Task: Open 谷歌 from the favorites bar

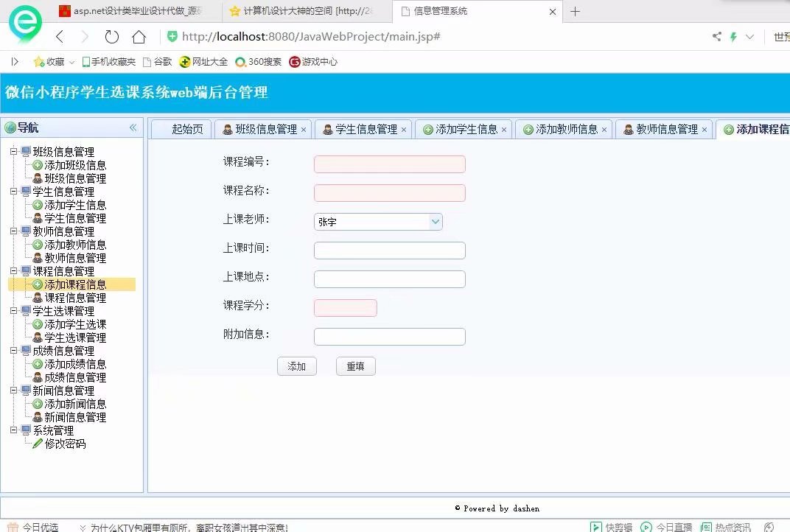Action: pyautogui.click(x=158, y=62)
